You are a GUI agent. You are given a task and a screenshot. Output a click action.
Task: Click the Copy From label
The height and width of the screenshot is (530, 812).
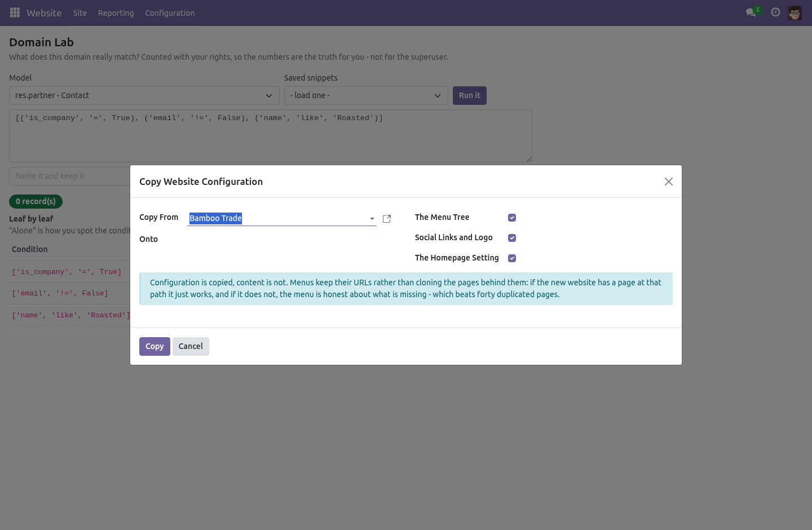159,217
